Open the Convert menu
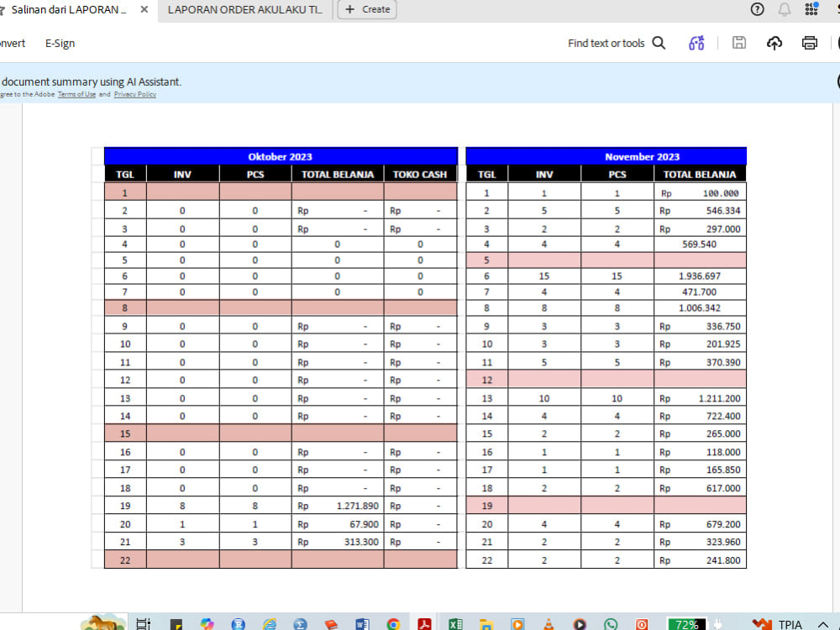This screenshot has width=840, height=630. [13, 44]
